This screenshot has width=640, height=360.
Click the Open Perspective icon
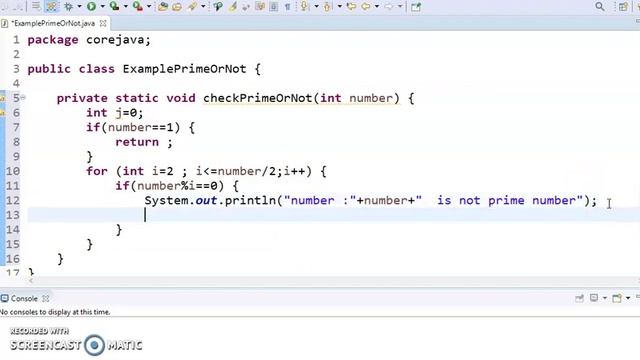(623, 7)
